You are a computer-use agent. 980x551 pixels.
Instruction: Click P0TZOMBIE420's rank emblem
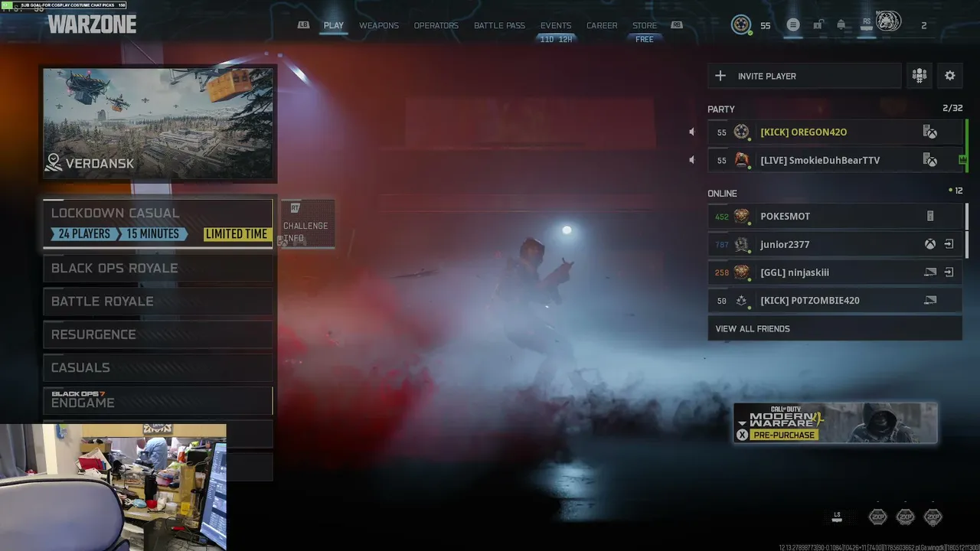click(x=741, y=301)
